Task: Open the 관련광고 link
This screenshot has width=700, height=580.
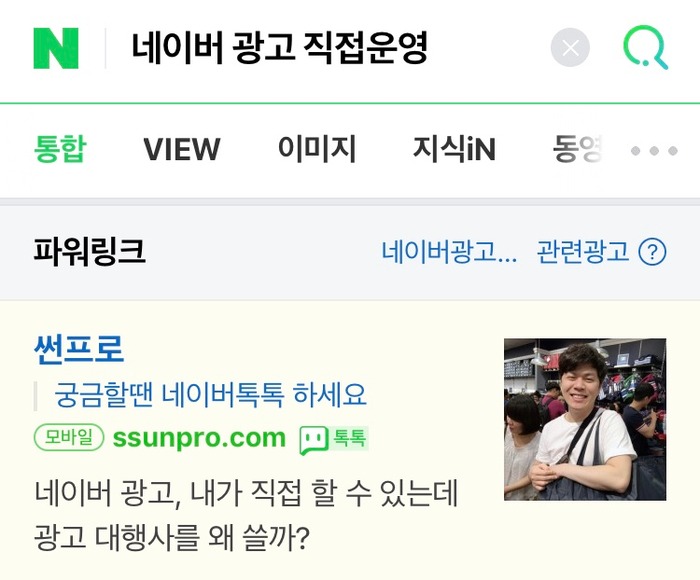Action: pyautogui.click(x=583, y=251)
